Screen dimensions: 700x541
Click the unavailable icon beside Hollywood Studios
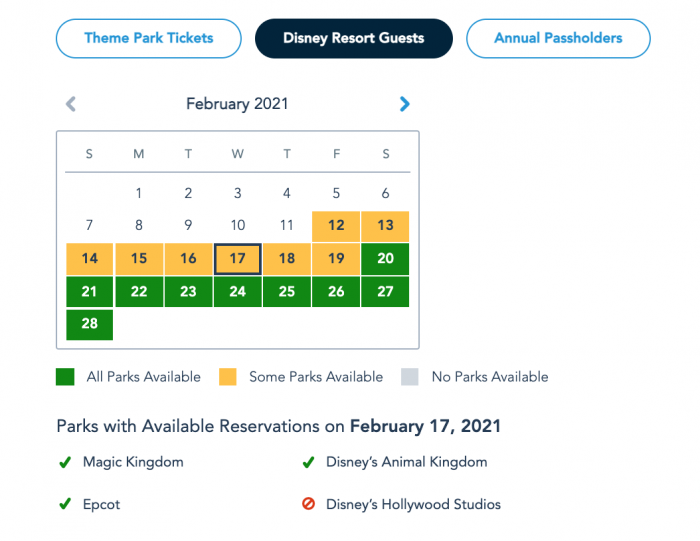(308, 505)
